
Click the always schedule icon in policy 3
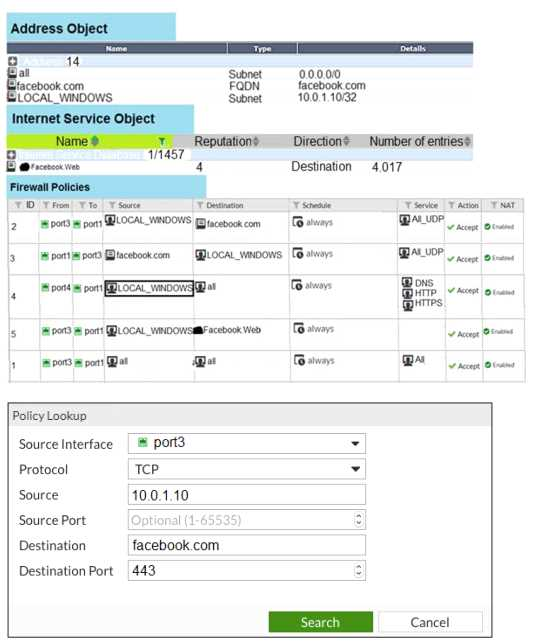(298, 253)
